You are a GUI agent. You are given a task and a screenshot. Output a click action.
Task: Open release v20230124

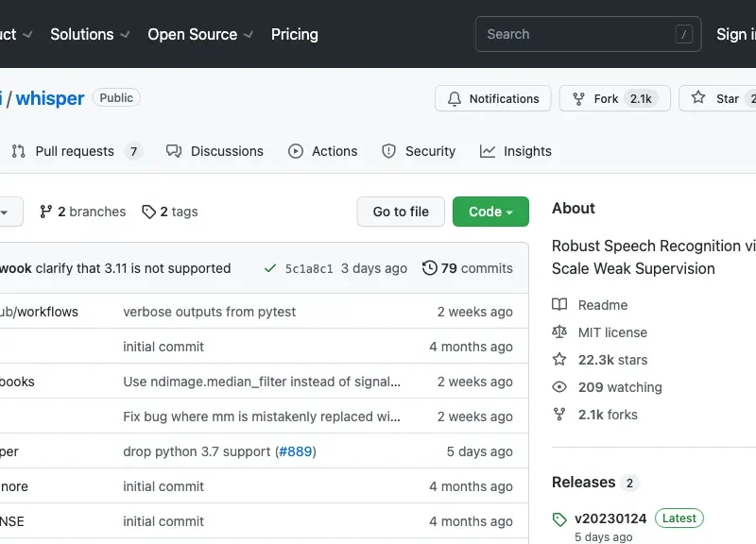pos(610,518)
